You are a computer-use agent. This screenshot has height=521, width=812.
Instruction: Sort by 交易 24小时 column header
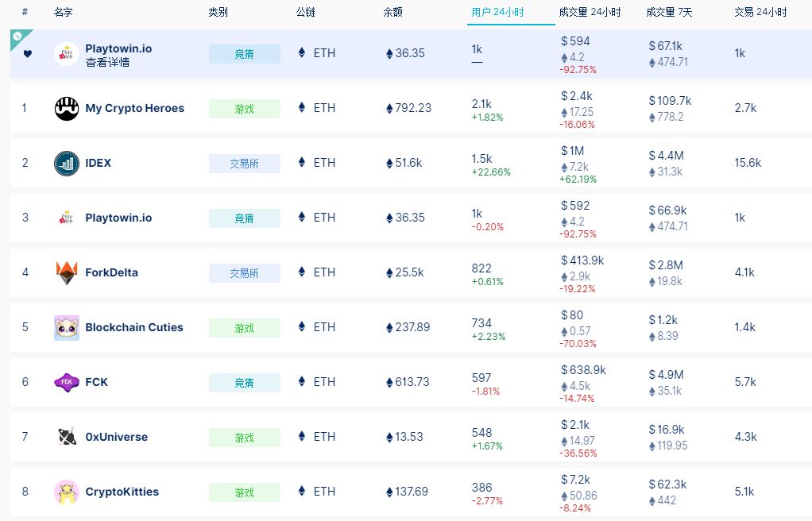[760, 12]
